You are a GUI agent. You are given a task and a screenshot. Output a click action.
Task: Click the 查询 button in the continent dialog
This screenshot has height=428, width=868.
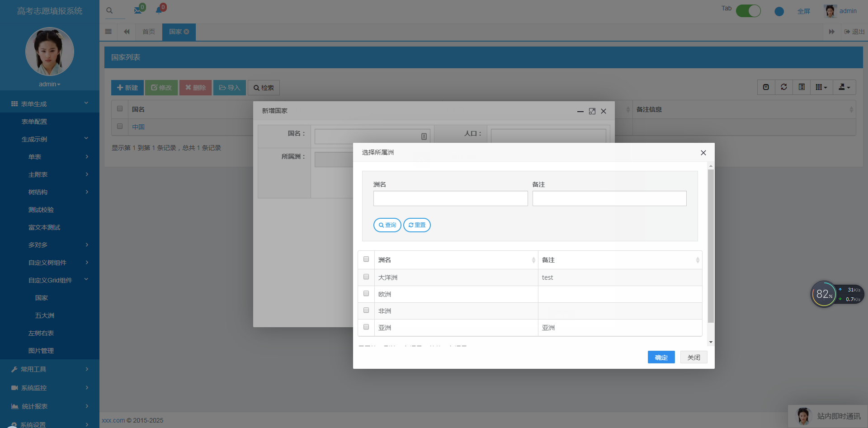387,225
